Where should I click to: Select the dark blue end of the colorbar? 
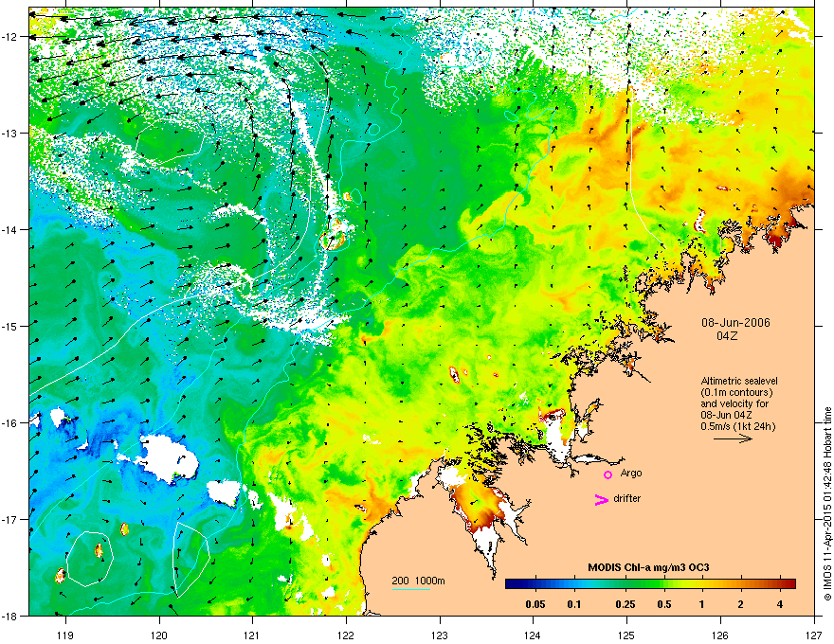coord(514,584)
